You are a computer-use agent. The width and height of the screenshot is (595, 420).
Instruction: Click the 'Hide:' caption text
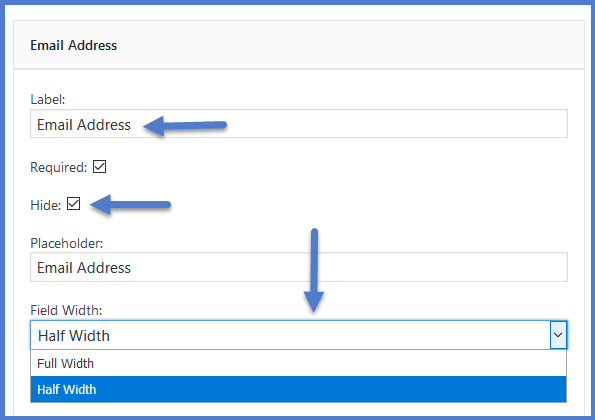point(46,205)
